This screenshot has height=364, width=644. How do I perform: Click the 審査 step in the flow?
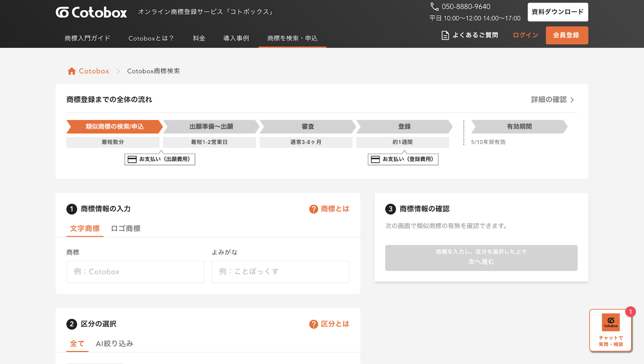(x=308, y=127)
